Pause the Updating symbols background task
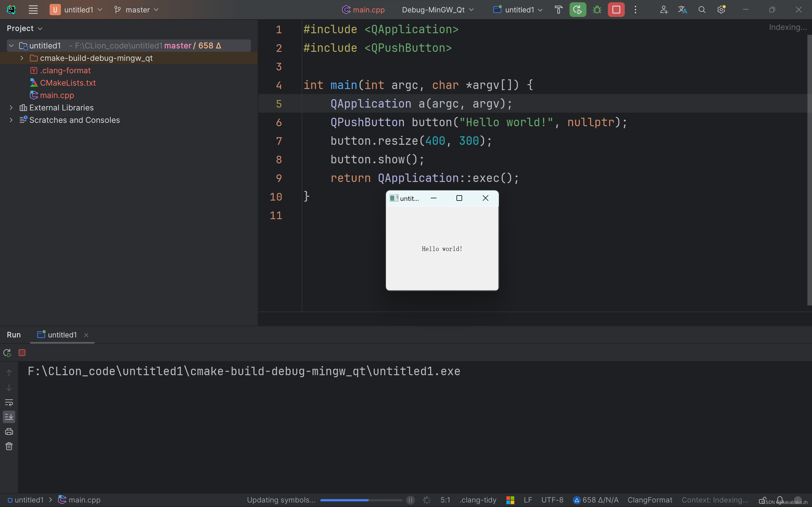The image size is (812, 507). (410, 500)
